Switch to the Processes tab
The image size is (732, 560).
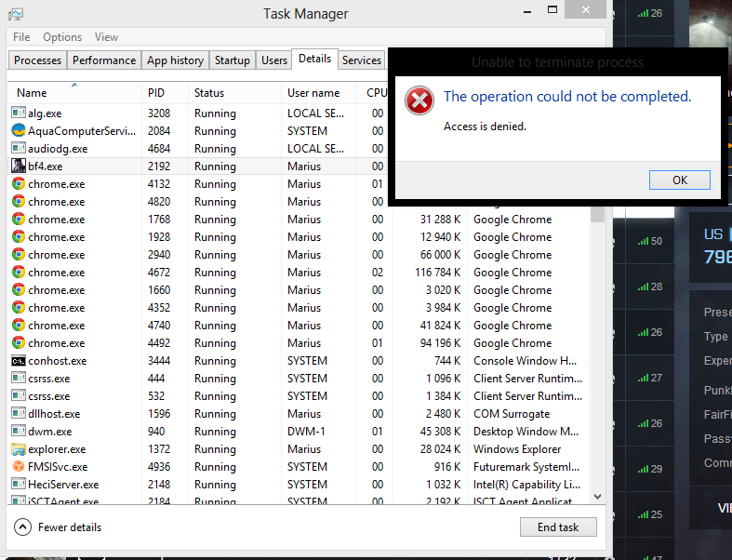pos(37,60)
